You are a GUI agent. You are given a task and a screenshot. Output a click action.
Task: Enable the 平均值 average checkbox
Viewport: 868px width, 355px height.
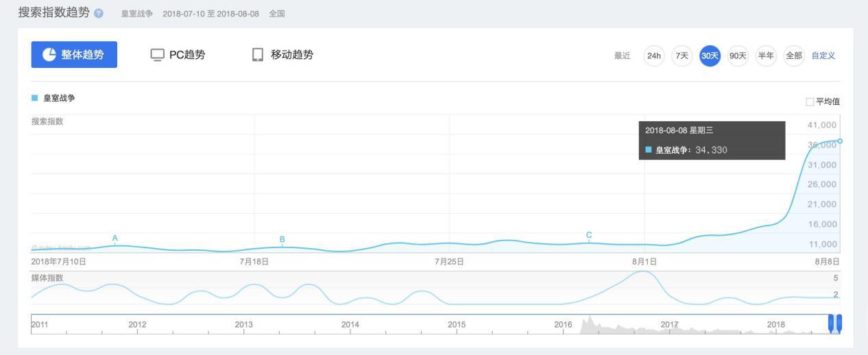click(x=810, y=102)
